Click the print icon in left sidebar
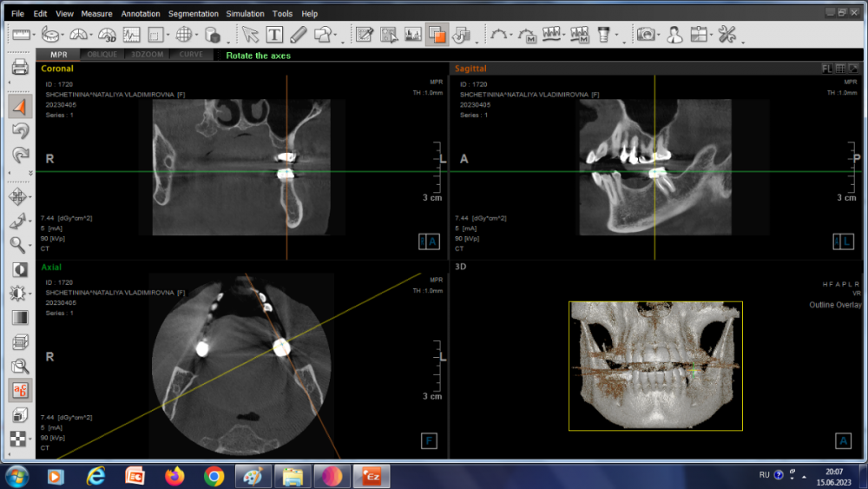This screenshot has height=489, width=868. coord(21,68)
